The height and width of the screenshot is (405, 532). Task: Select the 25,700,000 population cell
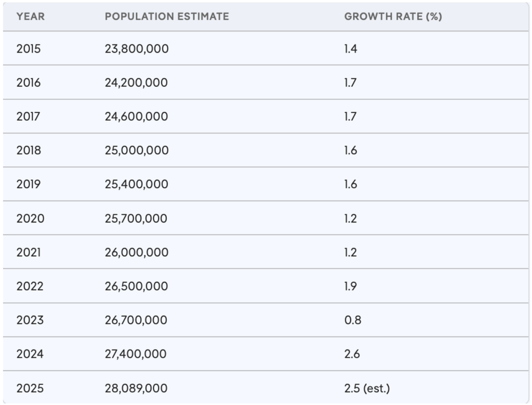(136, 218)
